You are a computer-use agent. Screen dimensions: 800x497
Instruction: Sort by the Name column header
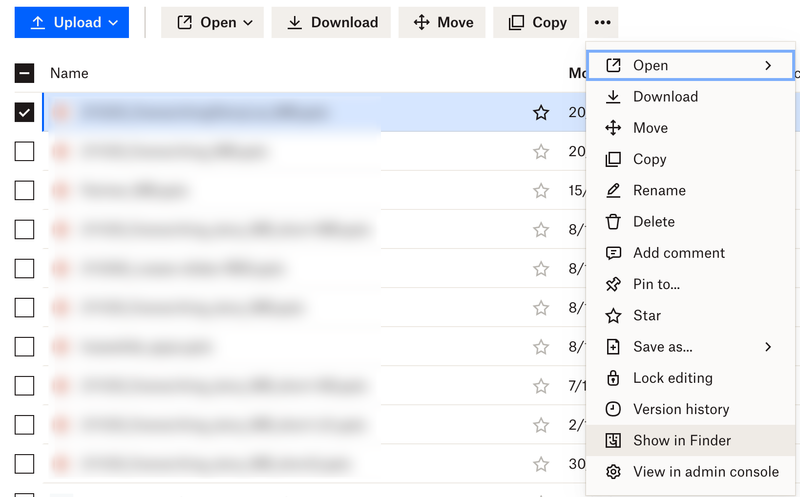[69, 73]
